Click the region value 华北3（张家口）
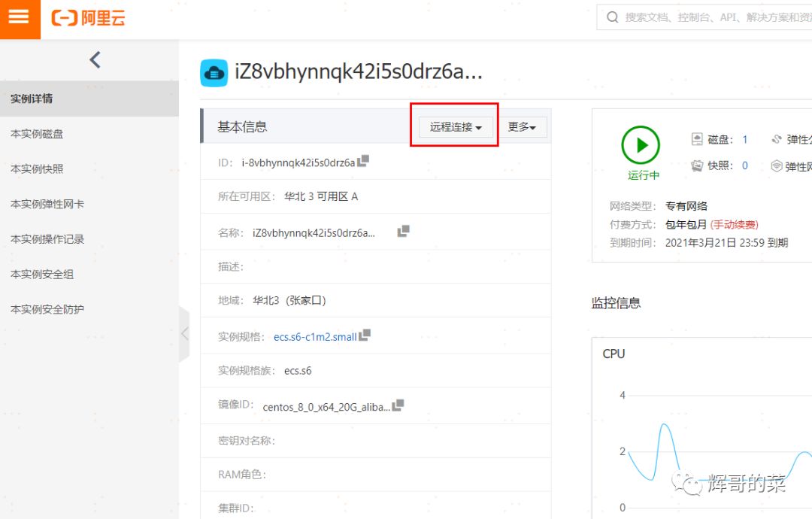The image size is (812, 519). 289,300
